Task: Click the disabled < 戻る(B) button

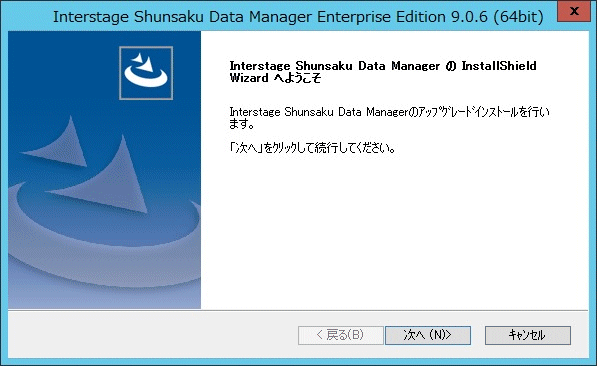Action: [x=340, y=335]
